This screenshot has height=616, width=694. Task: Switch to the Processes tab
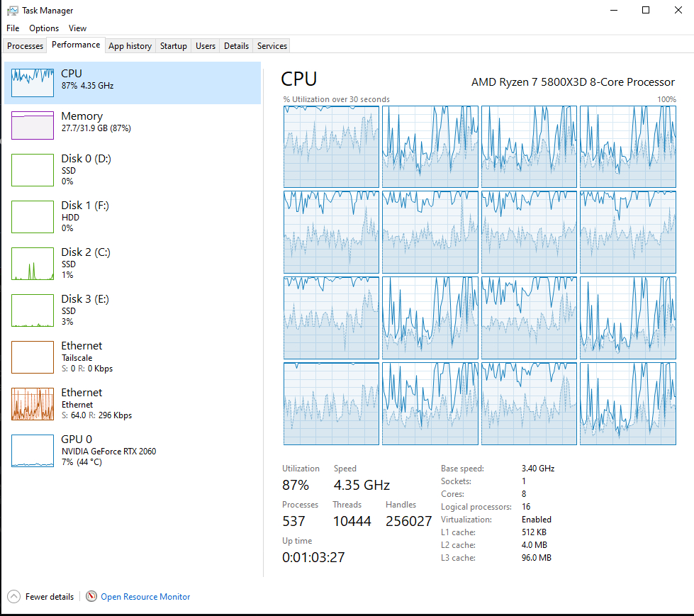click(25, 46)
